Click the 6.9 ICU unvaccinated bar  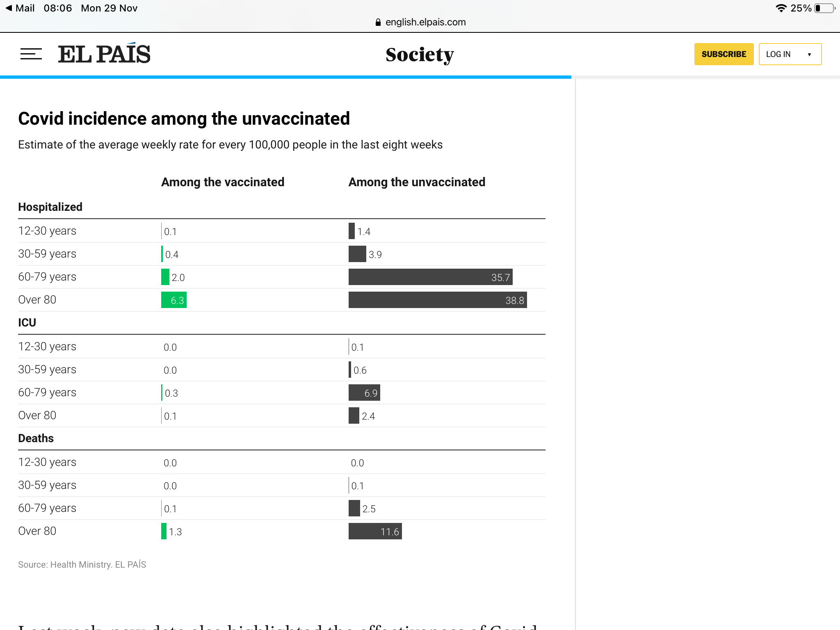tap(364, 393)
